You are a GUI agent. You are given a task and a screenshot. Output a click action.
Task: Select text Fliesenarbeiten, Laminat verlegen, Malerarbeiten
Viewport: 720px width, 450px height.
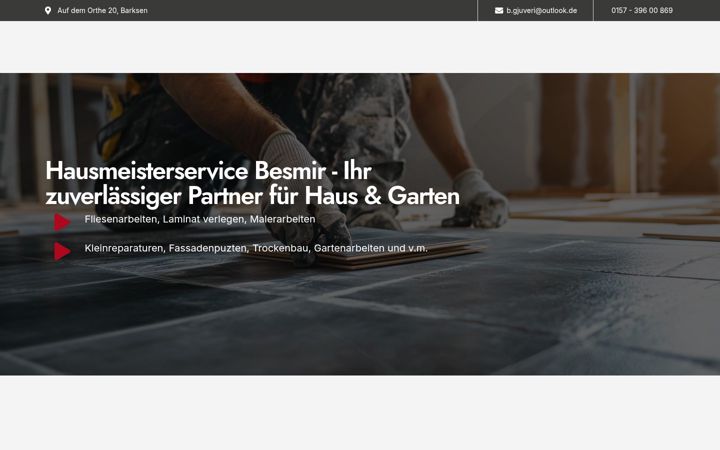click(x=200, y=219)
